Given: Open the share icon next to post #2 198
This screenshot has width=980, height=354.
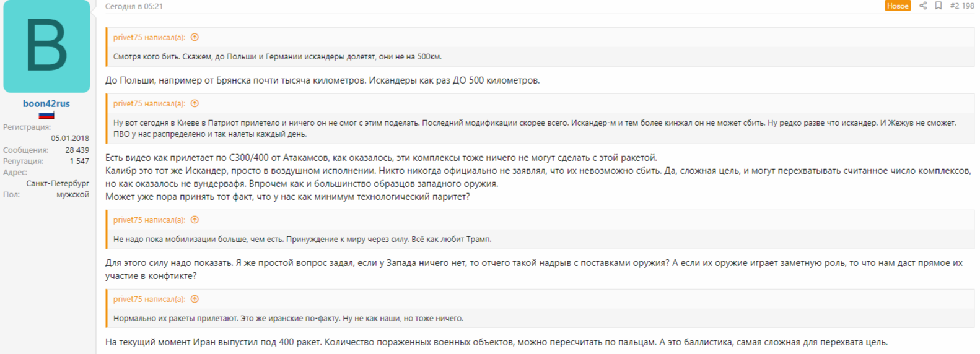Looking at the screenshot, I should point(923,6).
